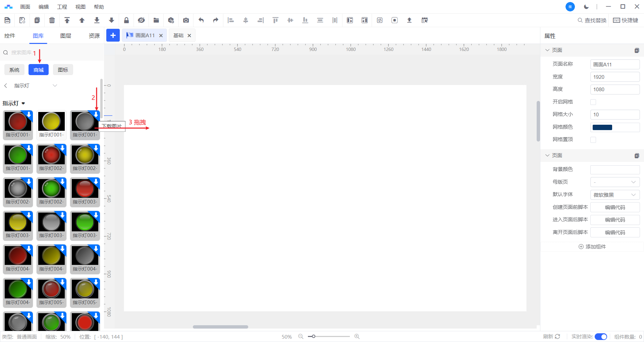Open the 默认字体 font dropdown

pyautogui.click(x=614, y=195)
